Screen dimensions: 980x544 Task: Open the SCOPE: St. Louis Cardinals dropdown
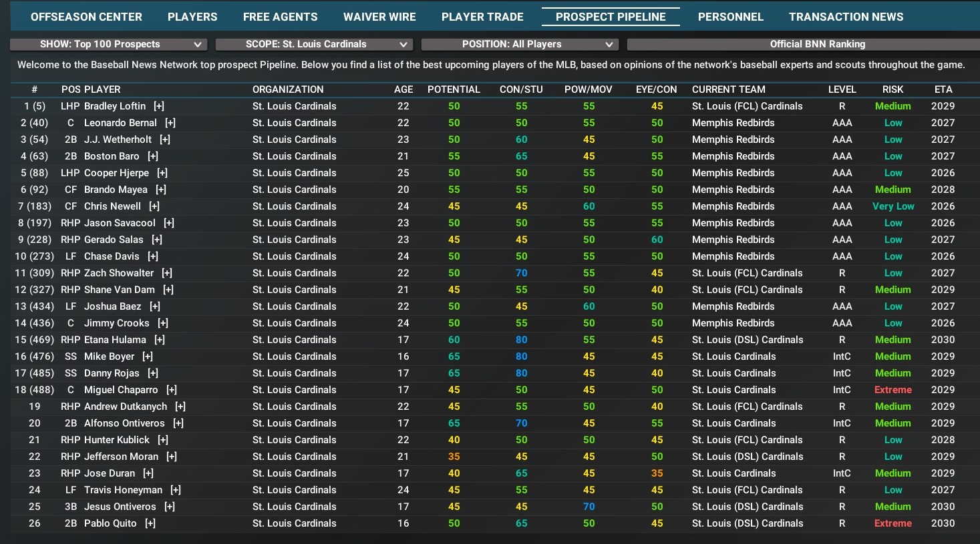[x=314, y=44]
